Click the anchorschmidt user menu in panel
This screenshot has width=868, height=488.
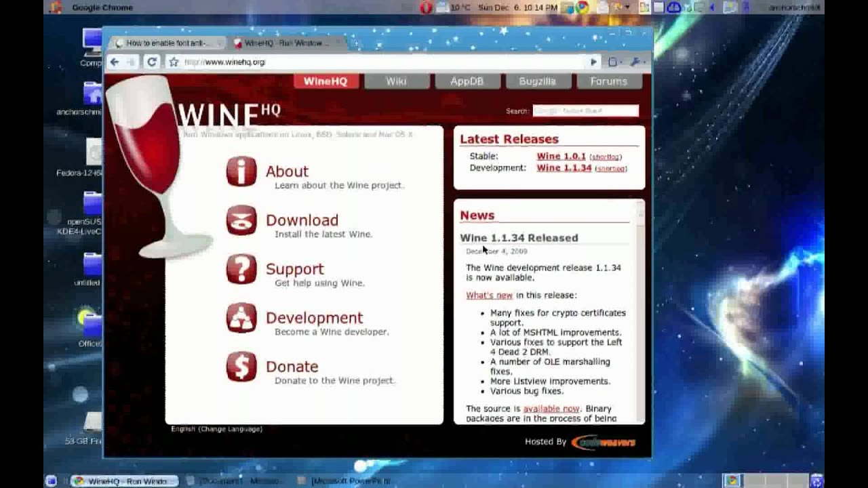point(794,7)
